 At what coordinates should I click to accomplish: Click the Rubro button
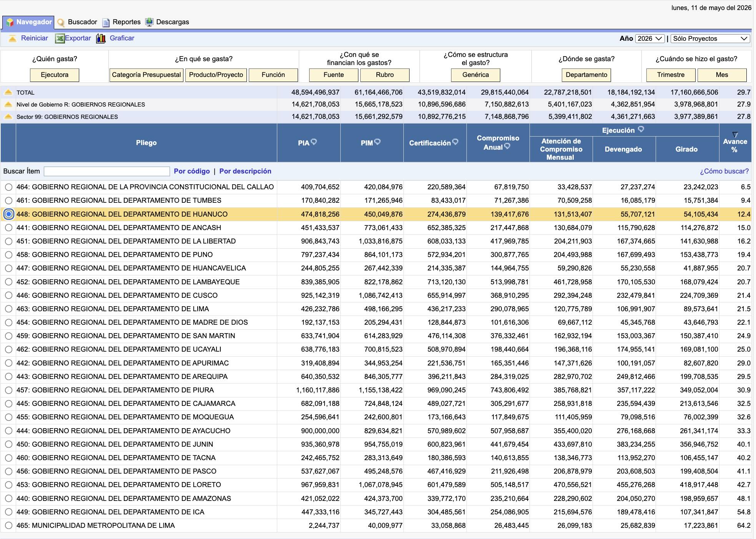coord(385,75)
